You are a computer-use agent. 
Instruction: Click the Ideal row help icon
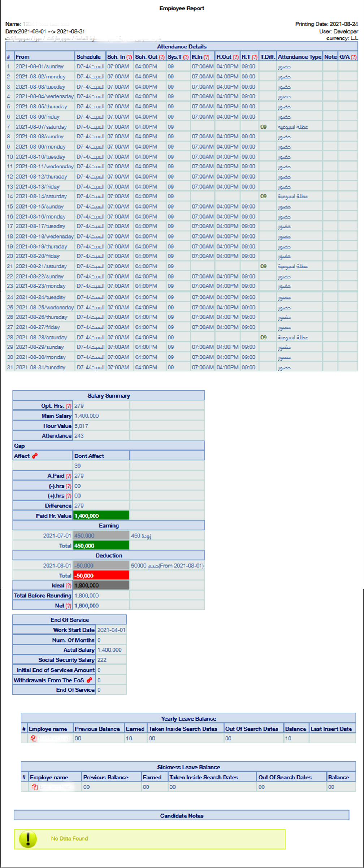point(69,585)
